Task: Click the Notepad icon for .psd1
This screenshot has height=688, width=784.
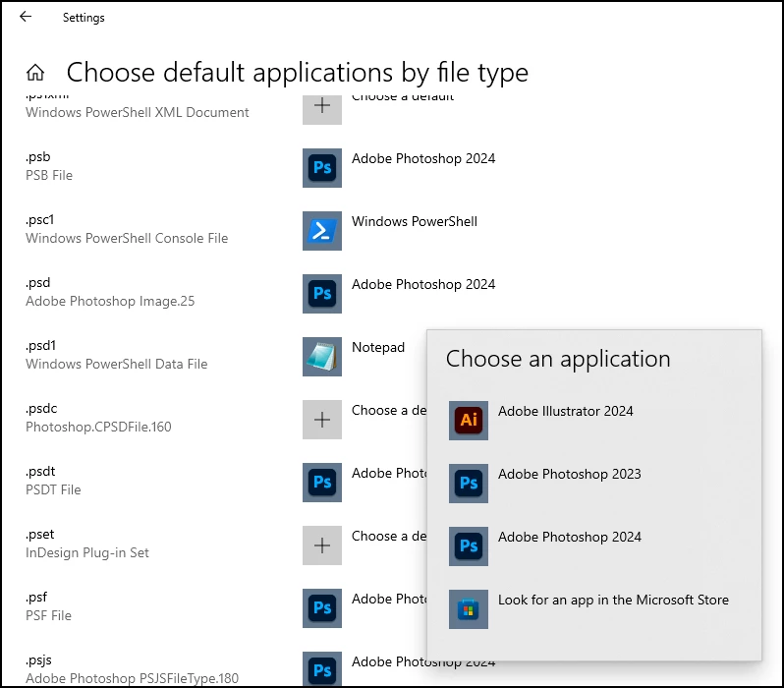Action: tap(322, 357)
